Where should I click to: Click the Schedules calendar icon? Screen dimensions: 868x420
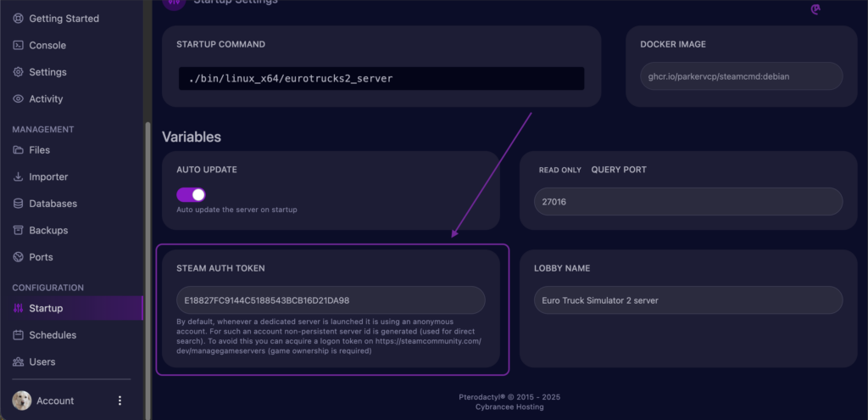coord(19,334)
